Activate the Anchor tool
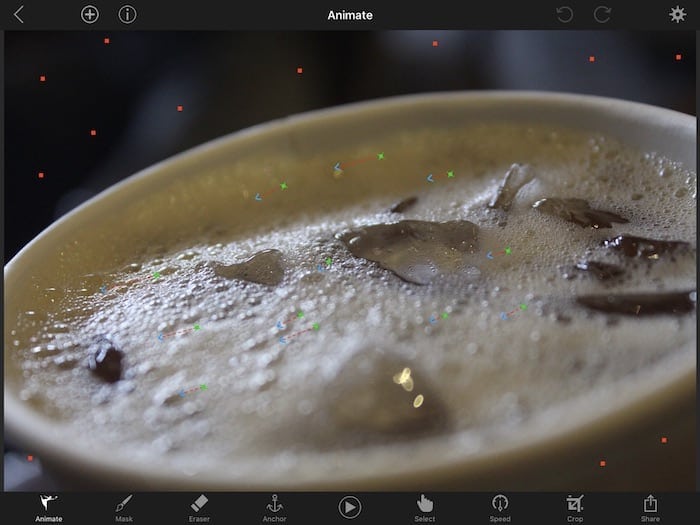The height and width of the screenshot is (525, 700). (x=274, y=507)
